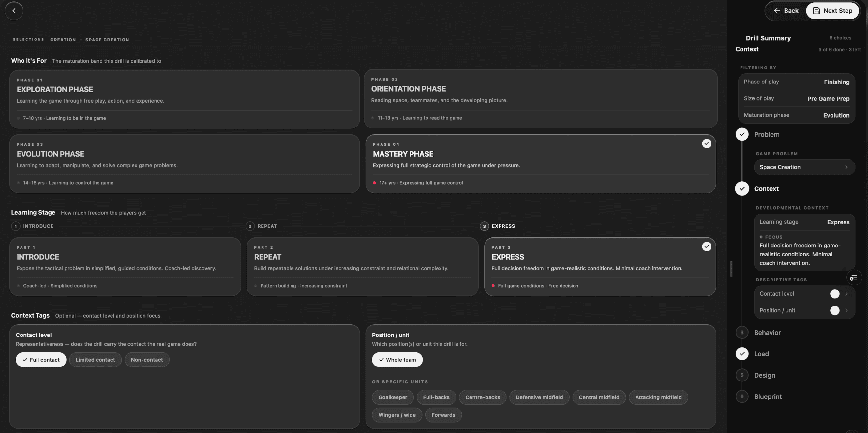The width and height of the screenshot is (868, 433).
Task: Toggle the Full contact chip
Action: tap(41, 360)
